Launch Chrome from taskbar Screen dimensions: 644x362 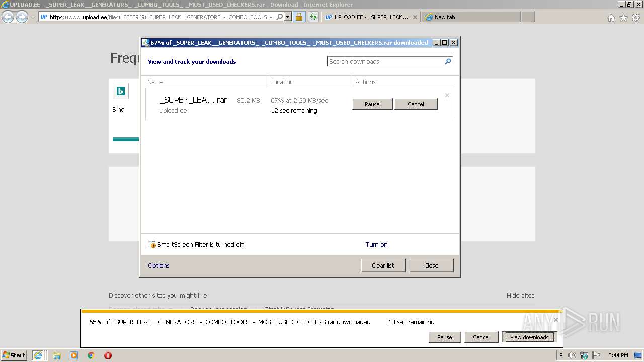(91, 355)
